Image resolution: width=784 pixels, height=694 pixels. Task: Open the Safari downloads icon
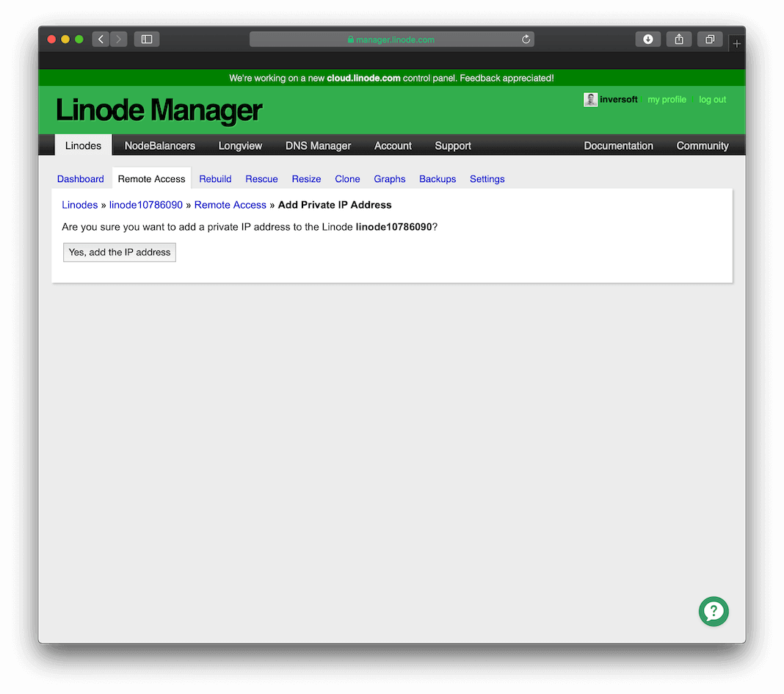coord(648,39)
